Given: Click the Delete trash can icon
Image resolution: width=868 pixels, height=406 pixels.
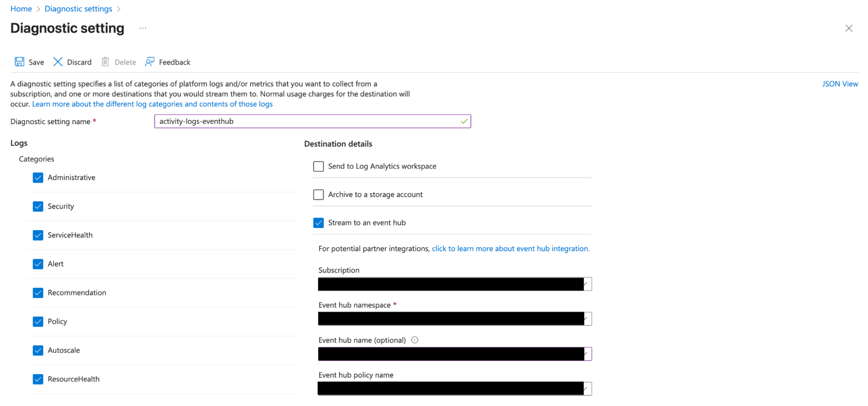Looking at the screenshot, I should click(x=106, y=62).
